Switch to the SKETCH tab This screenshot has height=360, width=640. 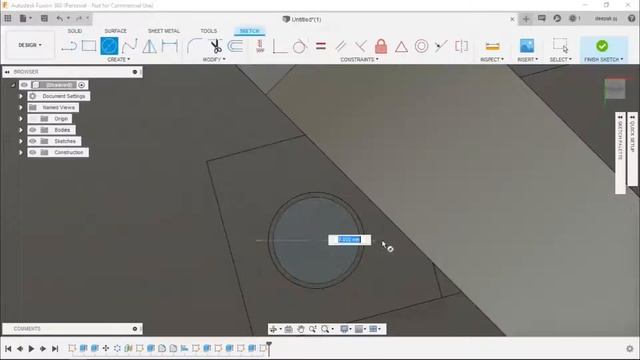click(x=249, y=31)
